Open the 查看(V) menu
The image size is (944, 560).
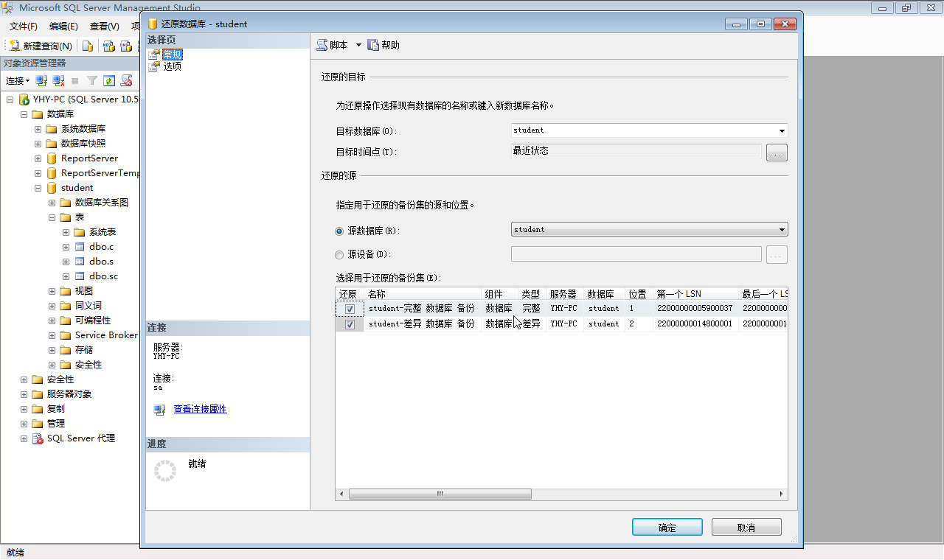(x=104, y=26)
